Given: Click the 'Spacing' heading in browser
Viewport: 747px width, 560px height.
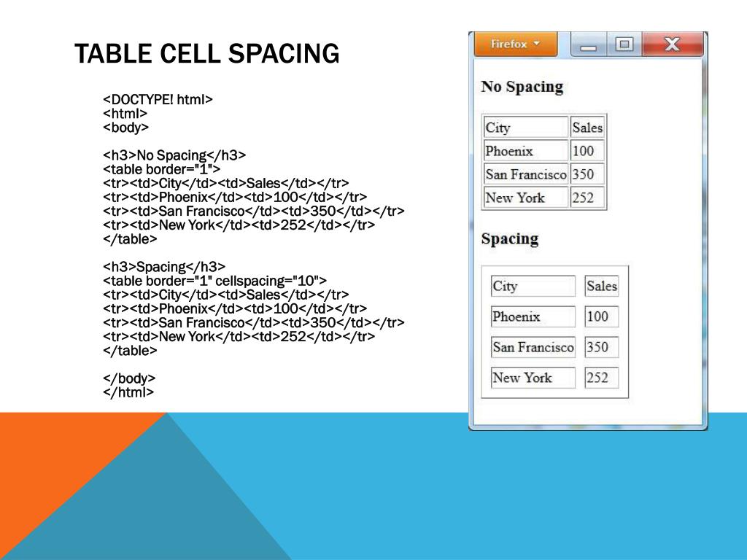Looking at the screenshot, I should pos(510,238).
